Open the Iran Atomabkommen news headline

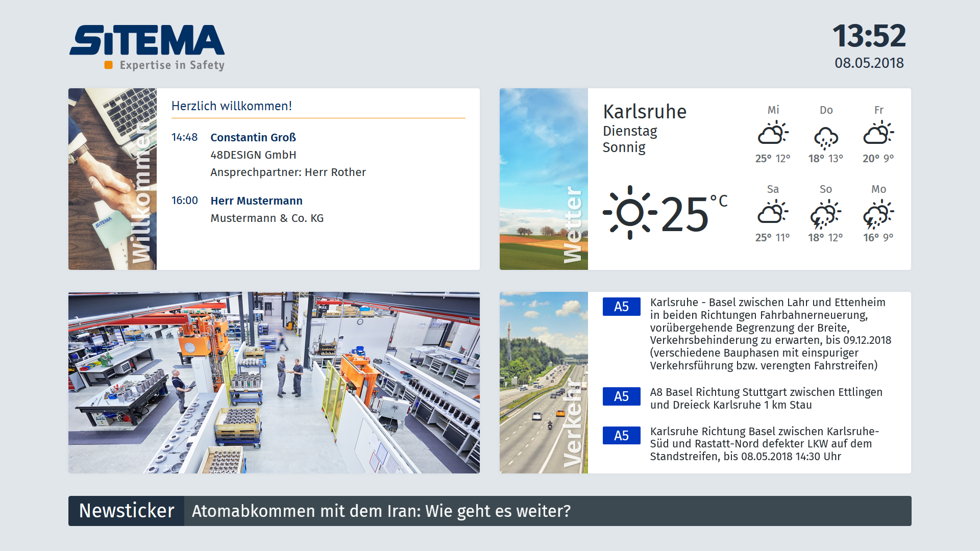tap(381, 511)
